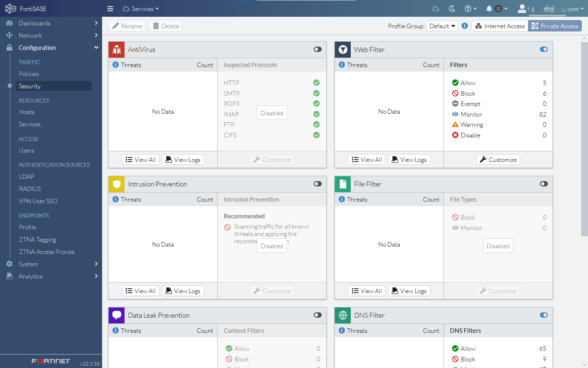The height and width of the screenshot is (368, 588).
Task: Click the version v22.3.18 text
Action: (x=90, y=364)
